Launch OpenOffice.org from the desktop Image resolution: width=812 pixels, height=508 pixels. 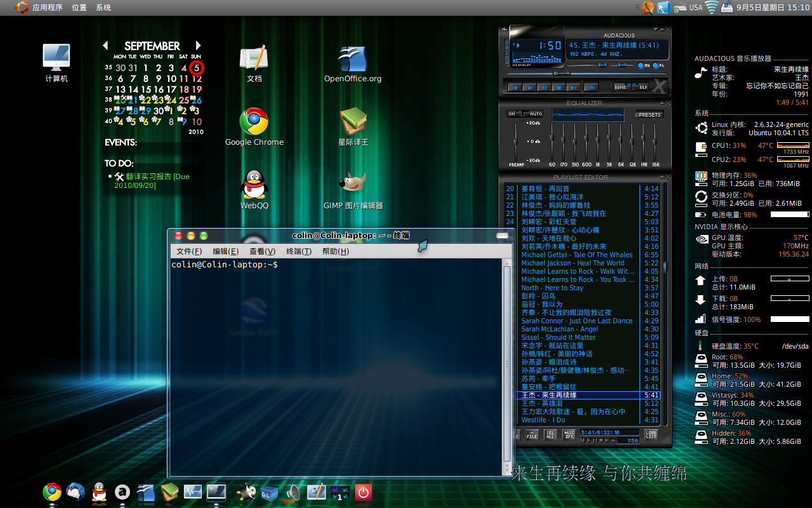[353, 63]
